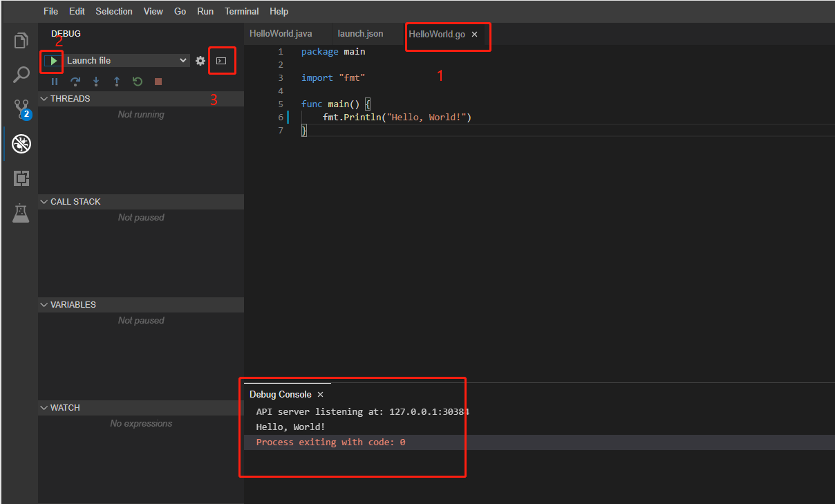This screenshot has width=835, height=504.
Task: Click 'No expressions' text under WATCH
Action: click(x=141, y=424)
